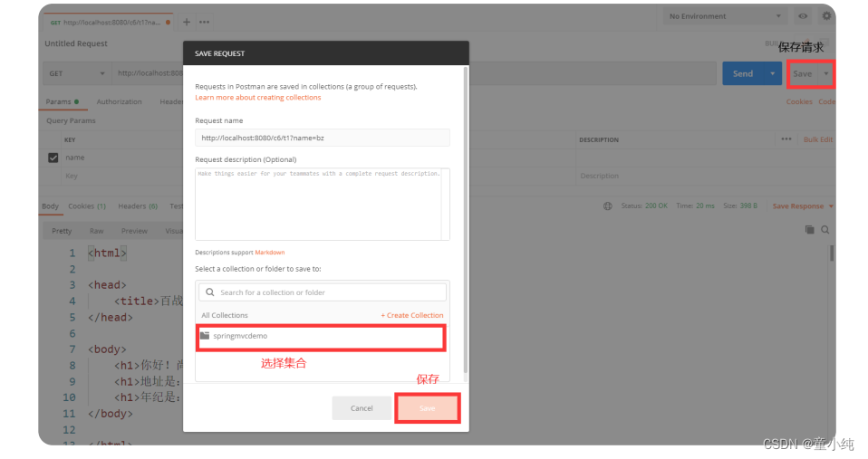Select the GET localhost request tab
868x459 pixels.
(x=109, y=22)
